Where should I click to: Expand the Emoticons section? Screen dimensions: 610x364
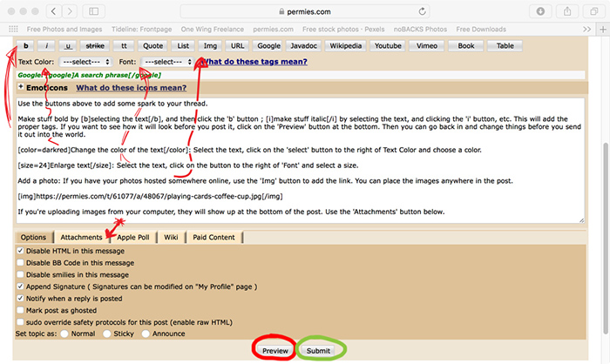point(21,87)
